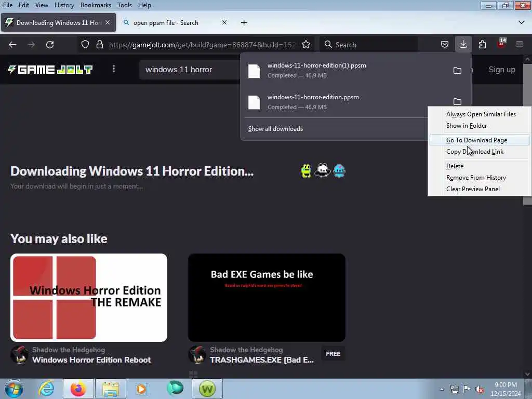Reload the page with the refresh icon

50,45
